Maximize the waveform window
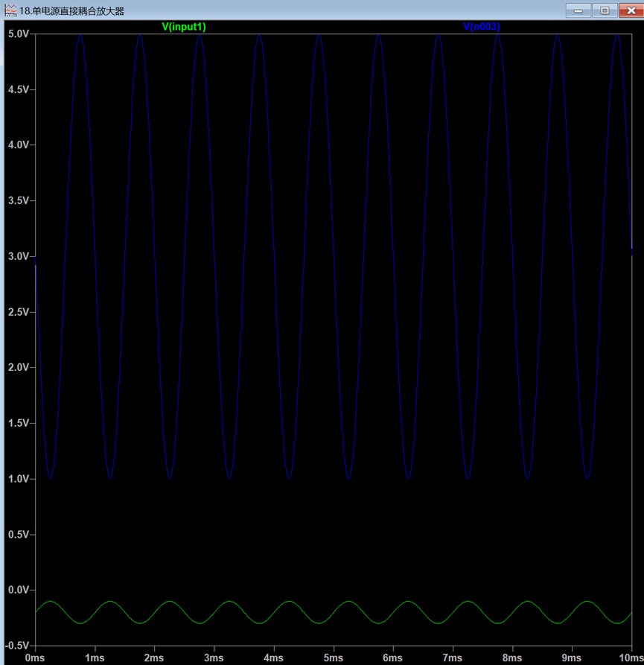The width and height of the screenshot is (644, 665). pos(605,10)
